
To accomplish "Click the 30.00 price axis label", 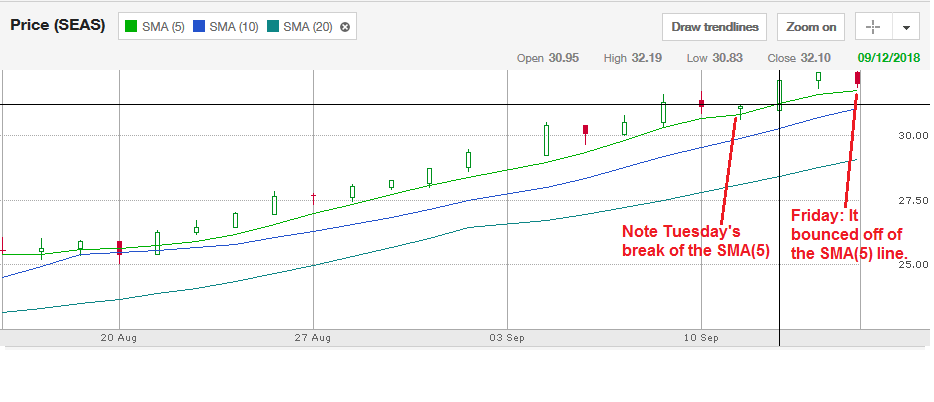I will pos(913,135).
